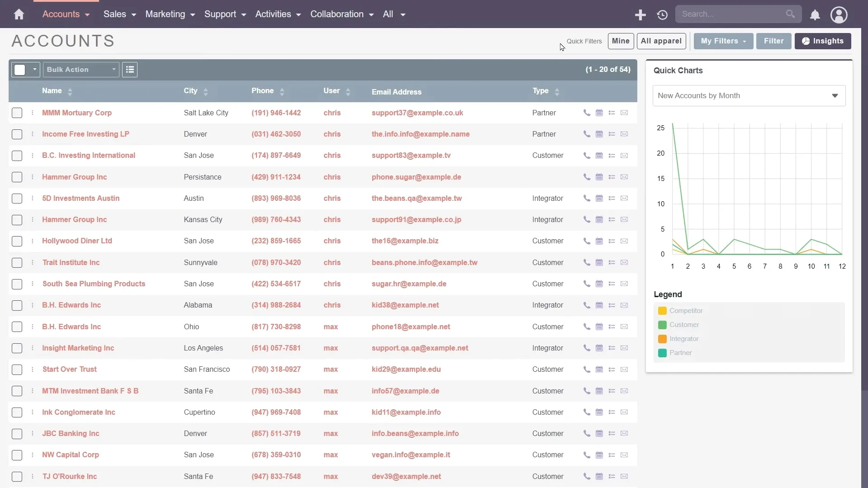Open recently viewed history icon
Image resolution: width=868 pixels, height=488 pixels.
pos(662,15)
